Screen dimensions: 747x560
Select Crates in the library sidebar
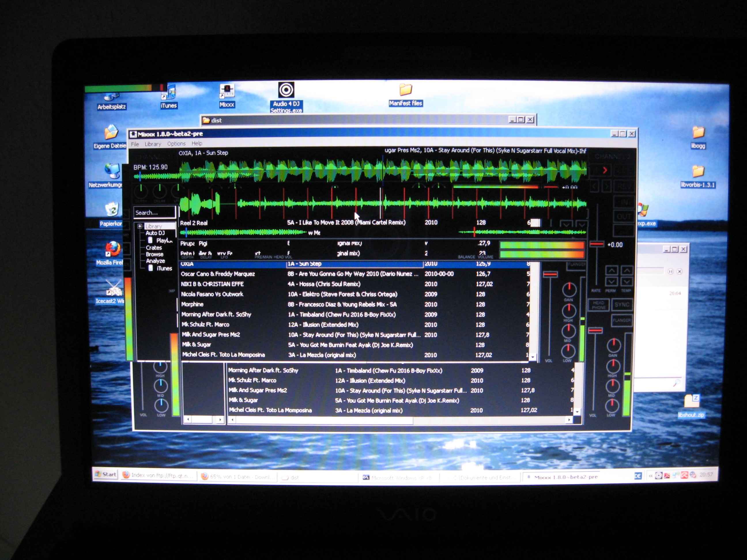154,247
